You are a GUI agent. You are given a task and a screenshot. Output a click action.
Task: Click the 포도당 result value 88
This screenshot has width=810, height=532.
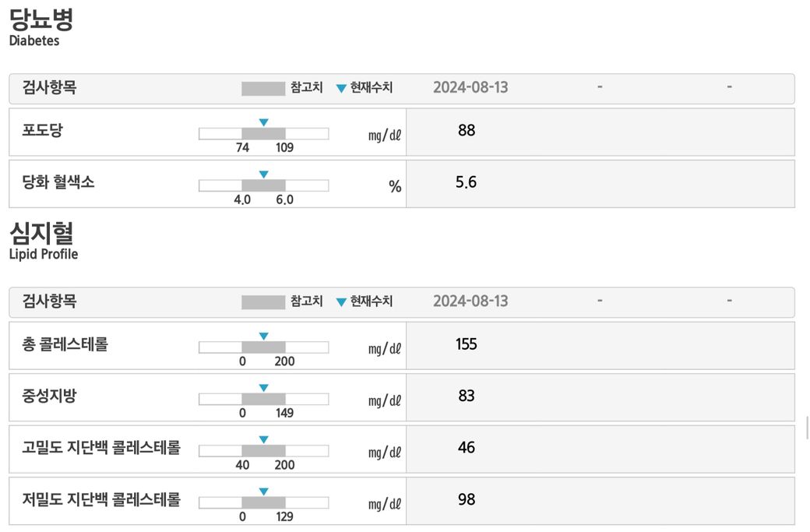[467, 130]
